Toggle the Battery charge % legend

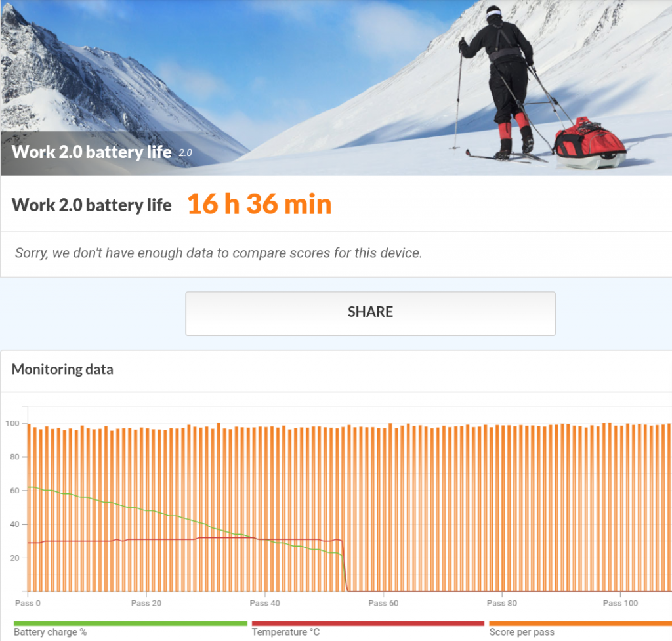50,632
